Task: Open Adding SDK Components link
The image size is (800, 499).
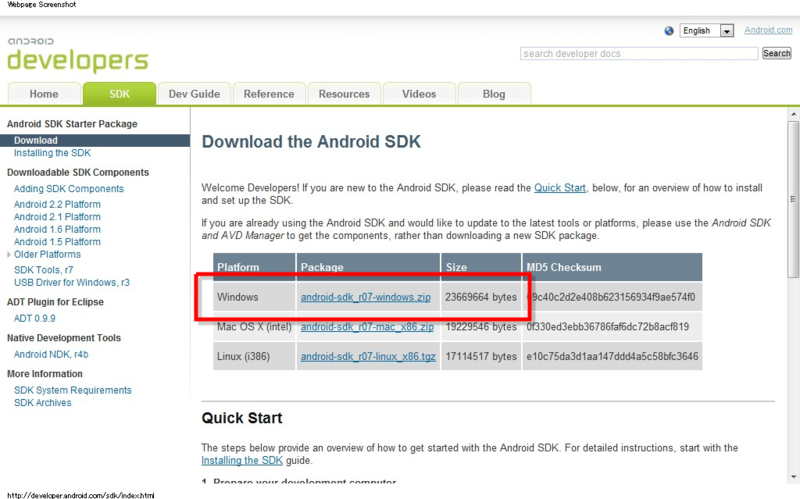Action: [69, 189]
